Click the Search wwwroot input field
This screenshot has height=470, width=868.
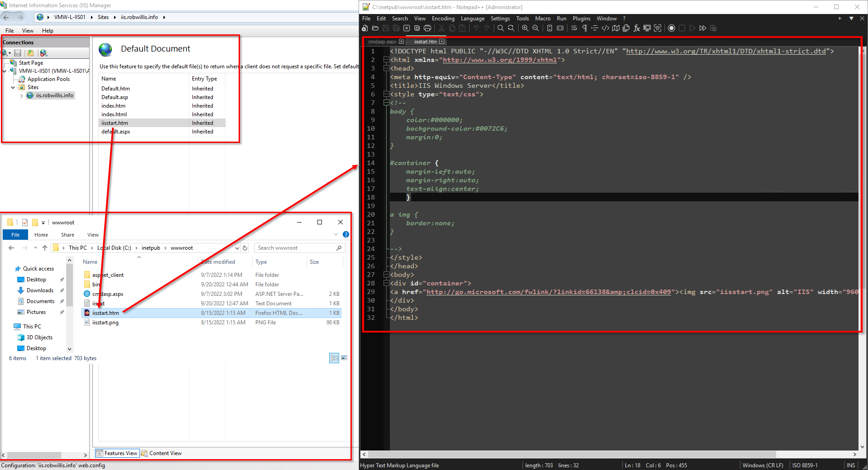[299, 248]
